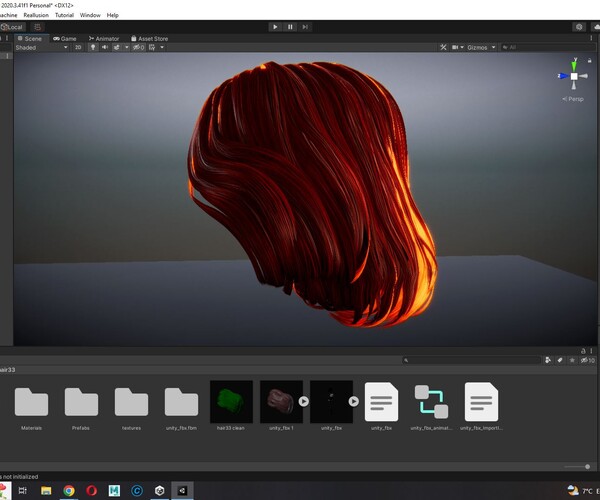Open the Prefabs folder
This screenshot has width=600, height=500.
click(81, 402)
